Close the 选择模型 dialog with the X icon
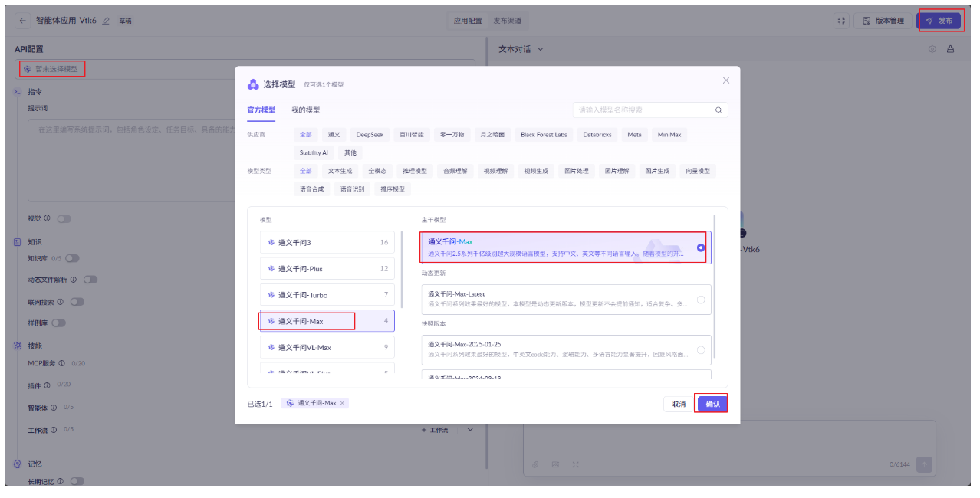 tap(726, 80)
